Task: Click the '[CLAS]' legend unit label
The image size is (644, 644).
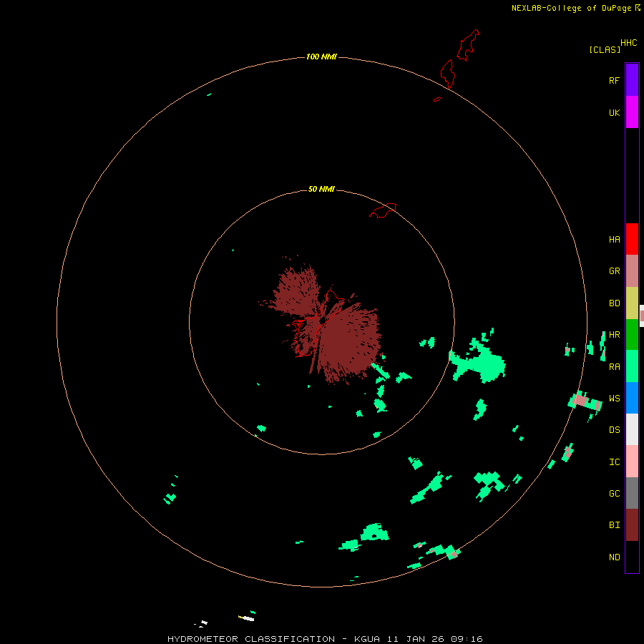Action: (x=605, y=49)
